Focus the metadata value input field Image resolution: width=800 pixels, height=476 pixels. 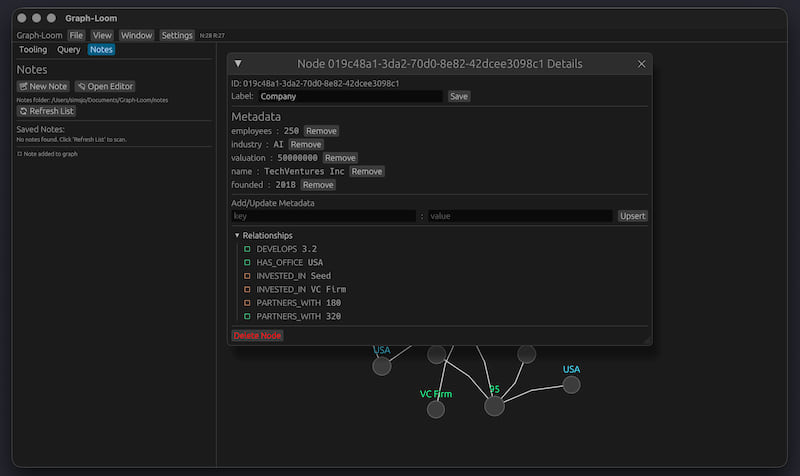pyautogui.click(x=520, y=216)
